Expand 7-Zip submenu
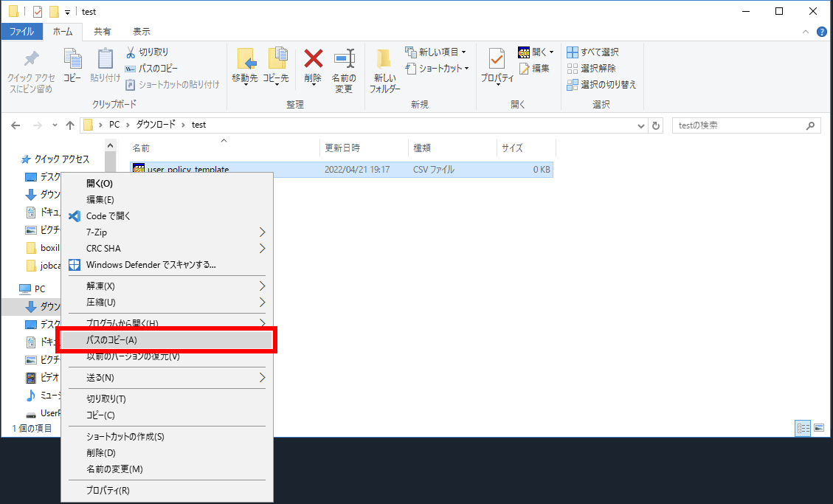The height and width of the screenshot is (504, 833). click(x=167, y=232)
